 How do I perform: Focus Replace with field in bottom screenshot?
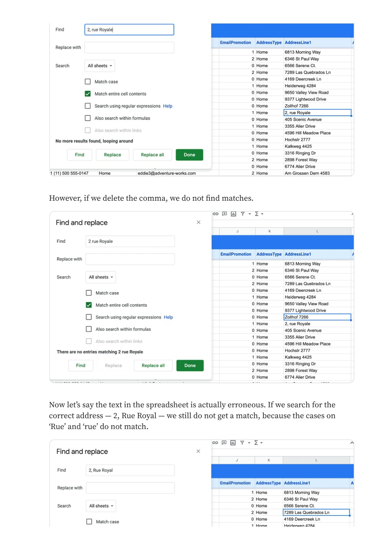point(131,488)
